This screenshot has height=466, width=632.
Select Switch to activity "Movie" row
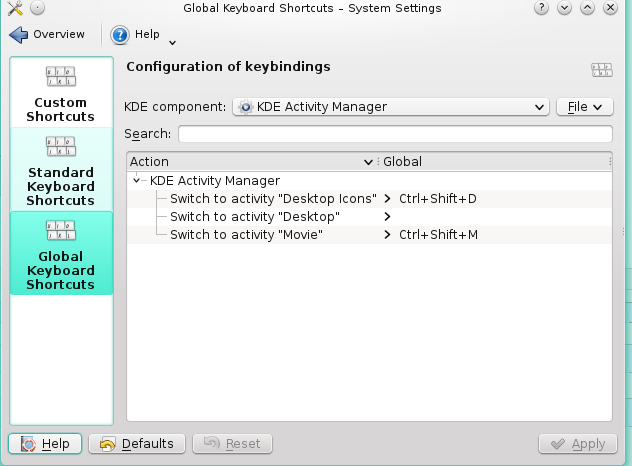click(370, 235)
